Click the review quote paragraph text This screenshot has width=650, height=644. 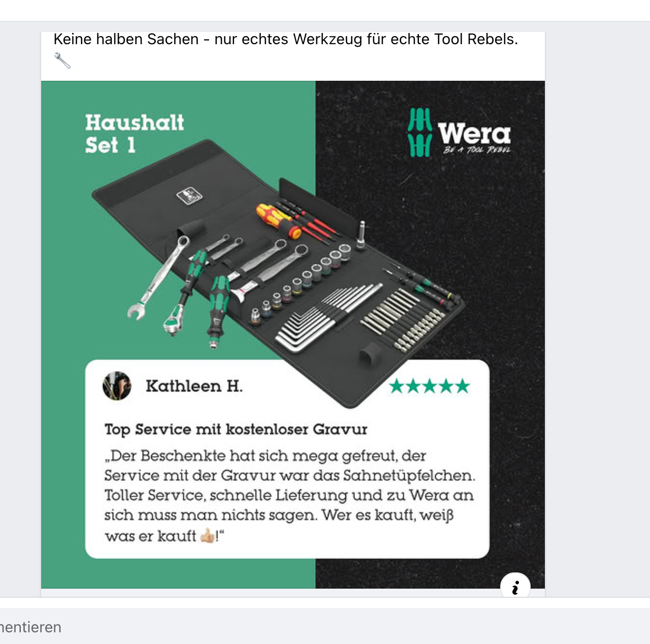click(x=289, y=495)
